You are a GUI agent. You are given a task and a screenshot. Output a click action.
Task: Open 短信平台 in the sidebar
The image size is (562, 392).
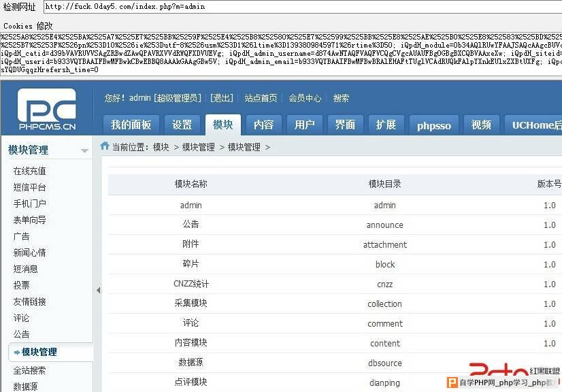(x=29, y=187)
